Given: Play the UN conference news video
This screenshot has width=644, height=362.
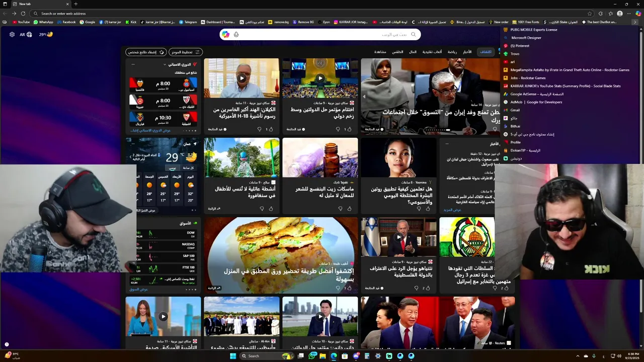Looking at the screenshot, I should 320,78.
